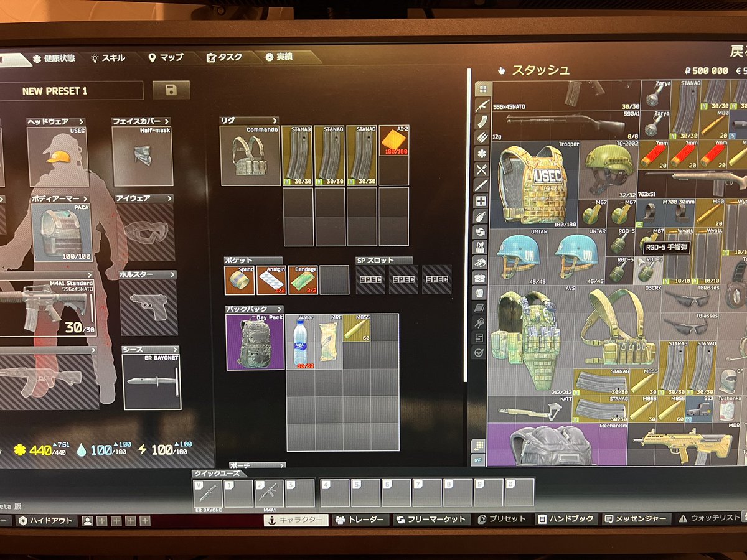This screenshot has width=747, height=560.
Task: Select the Commando rig in rig slot
Action: coord(250,156)
